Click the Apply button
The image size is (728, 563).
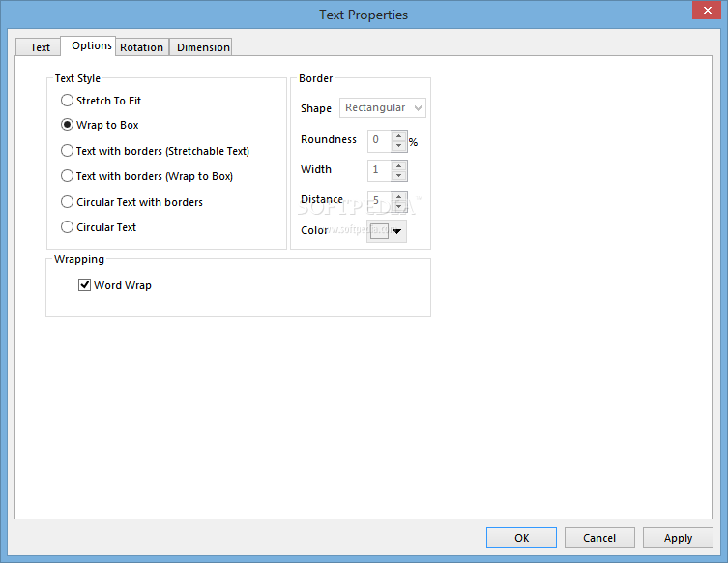(678, 538)
